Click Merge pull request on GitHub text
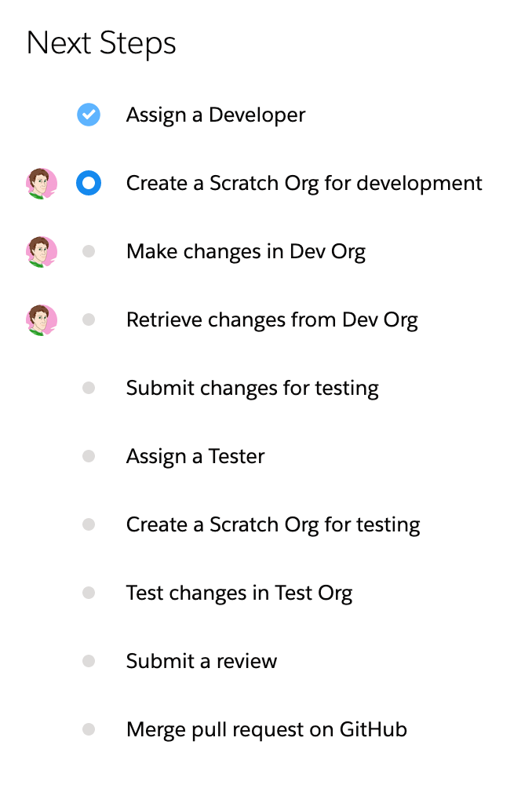The width and height of the screenshot is (532, 796). (266, 729)
